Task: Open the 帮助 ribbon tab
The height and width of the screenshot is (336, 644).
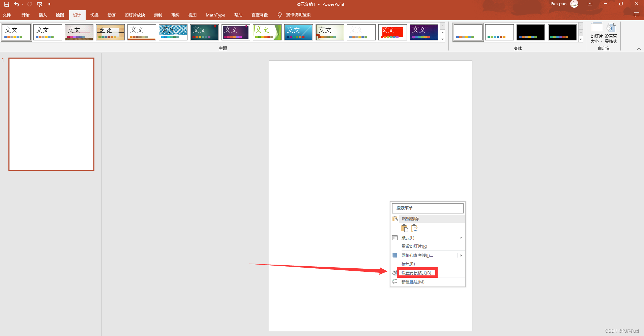Action: coord(238,15)
